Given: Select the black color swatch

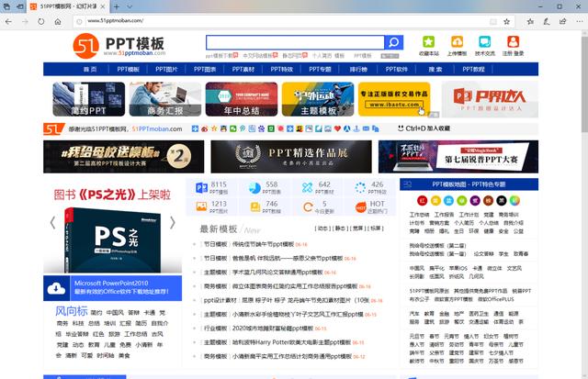Looking at the screenshot, I should coord(502,201).
